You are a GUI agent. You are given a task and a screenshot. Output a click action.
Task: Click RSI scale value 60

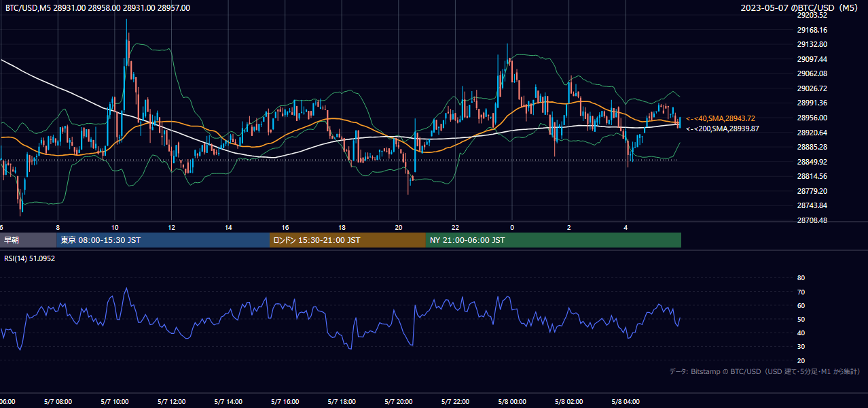(x=801, y=305)
